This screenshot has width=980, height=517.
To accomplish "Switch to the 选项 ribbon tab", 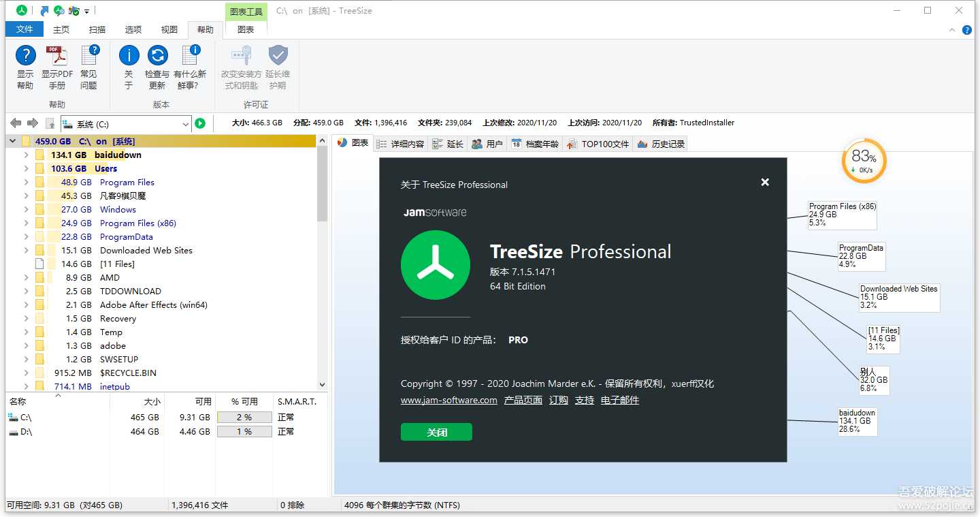I will point(133,29).
